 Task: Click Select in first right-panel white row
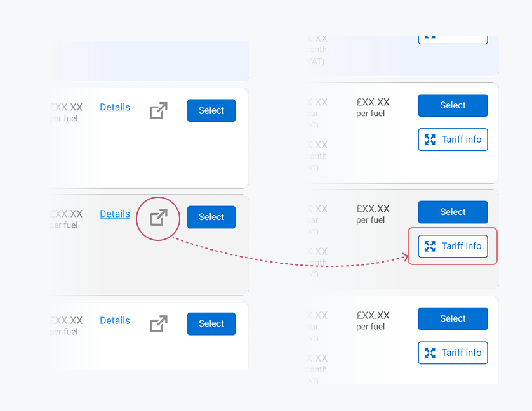coord(453,105)
